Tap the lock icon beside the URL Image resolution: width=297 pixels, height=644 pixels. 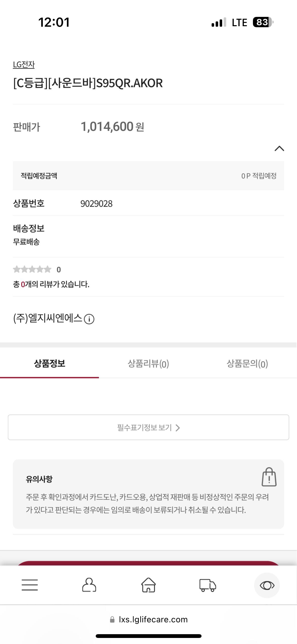112,620
